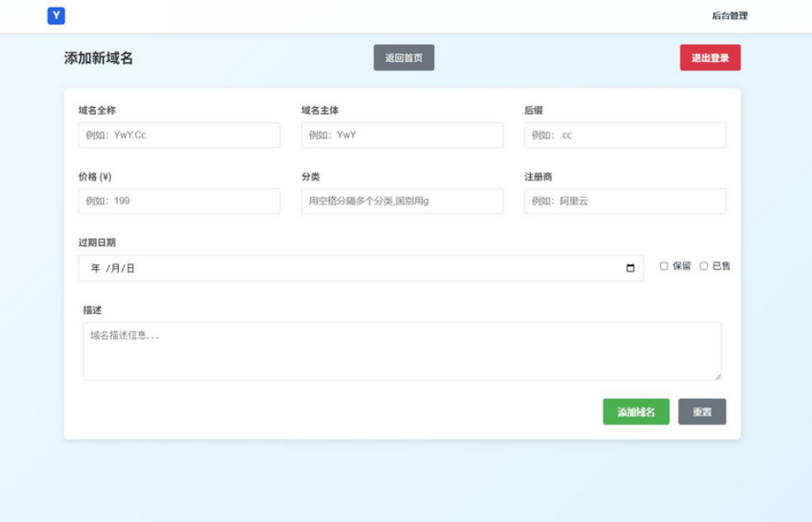Click the 返回首页 button
This screenshot has height=522, width=812.
403,58
